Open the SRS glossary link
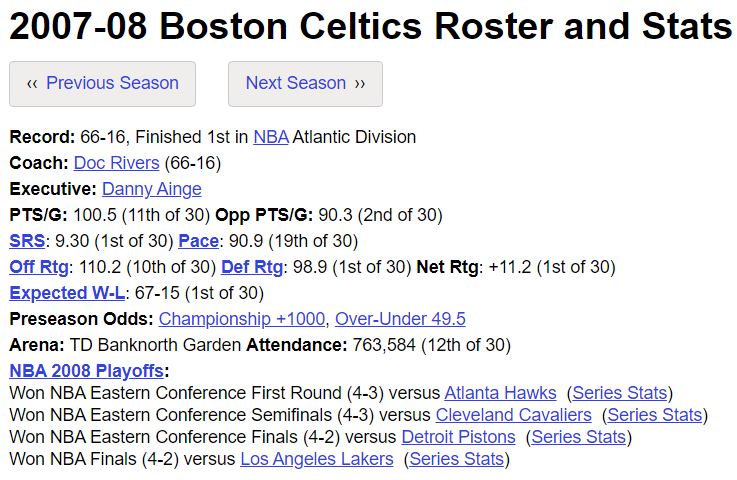The width and height of the screenshot is (737, 480). click(27, 241)
